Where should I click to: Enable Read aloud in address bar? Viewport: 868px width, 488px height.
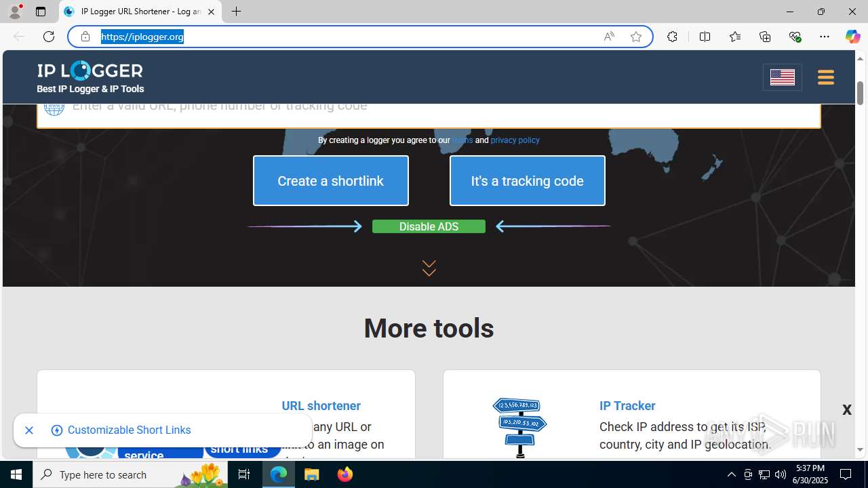tap(609, 37)
